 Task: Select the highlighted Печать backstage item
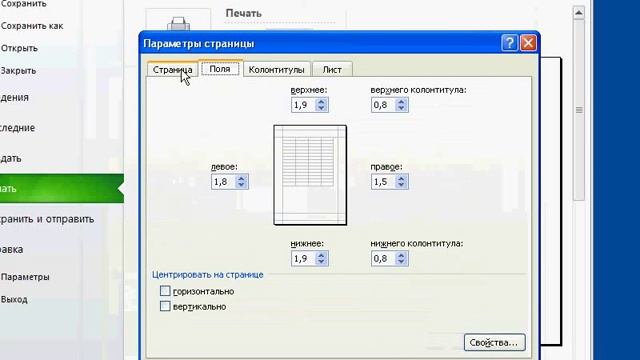click(x=61, y=189)
